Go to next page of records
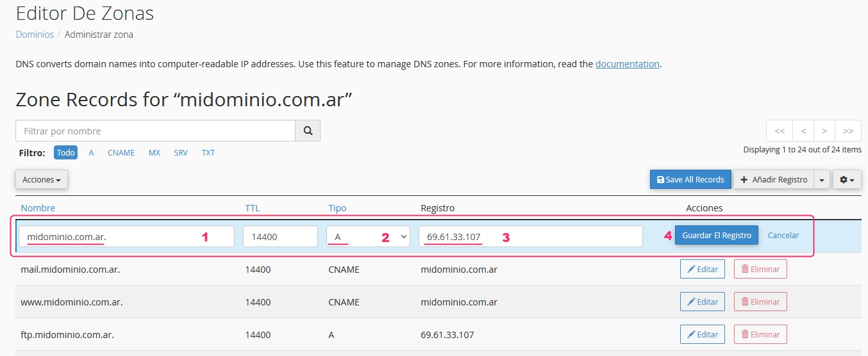 pos(824,131)
